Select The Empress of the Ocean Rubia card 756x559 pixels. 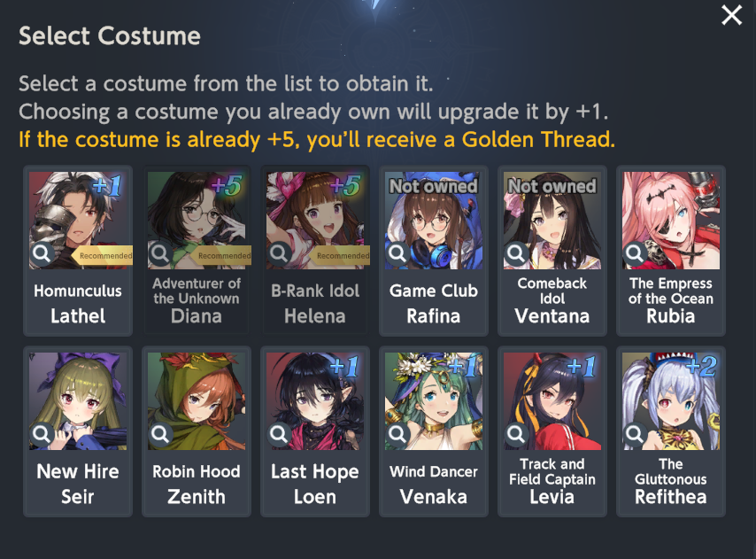click(671, 251)
